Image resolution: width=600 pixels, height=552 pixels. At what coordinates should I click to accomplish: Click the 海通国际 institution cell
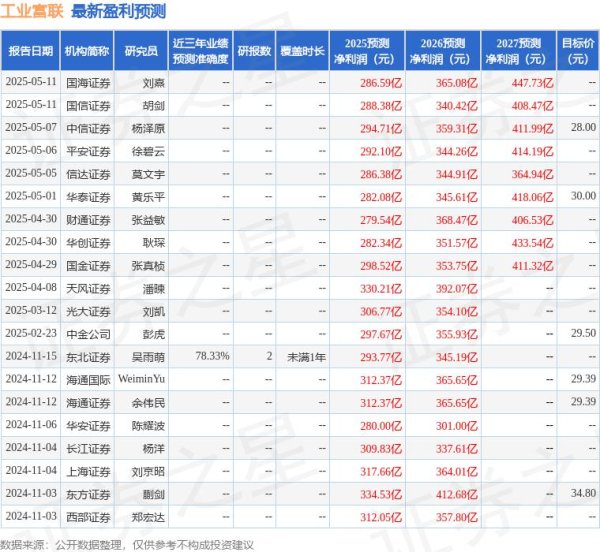tap(88, 380)
